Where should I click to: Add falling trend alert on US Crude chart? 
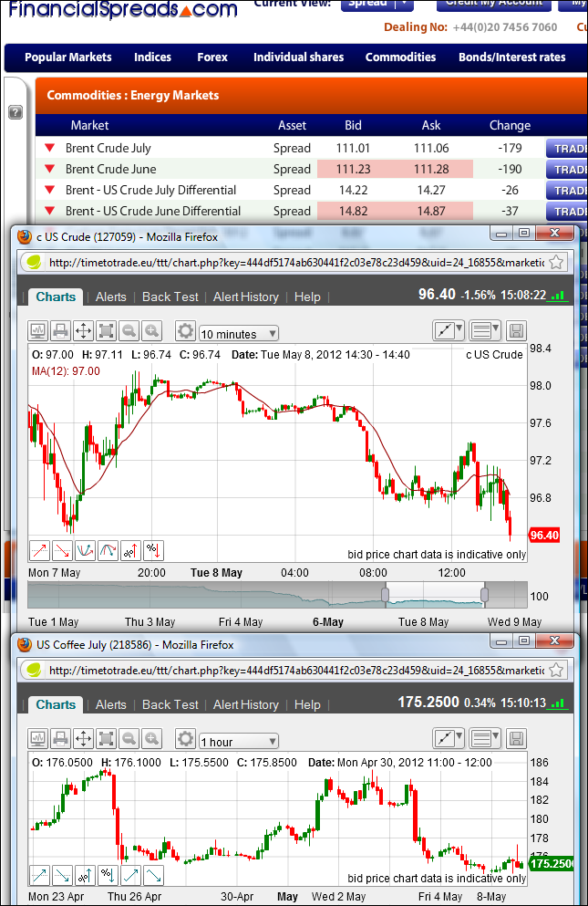[62, 551]
